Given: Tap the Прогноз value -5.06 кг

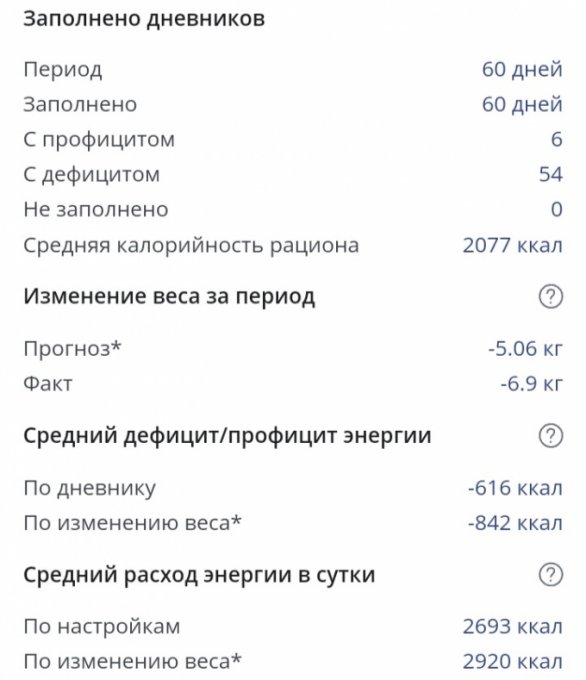Looking at the screenshot, I should [x=525, y=349].
